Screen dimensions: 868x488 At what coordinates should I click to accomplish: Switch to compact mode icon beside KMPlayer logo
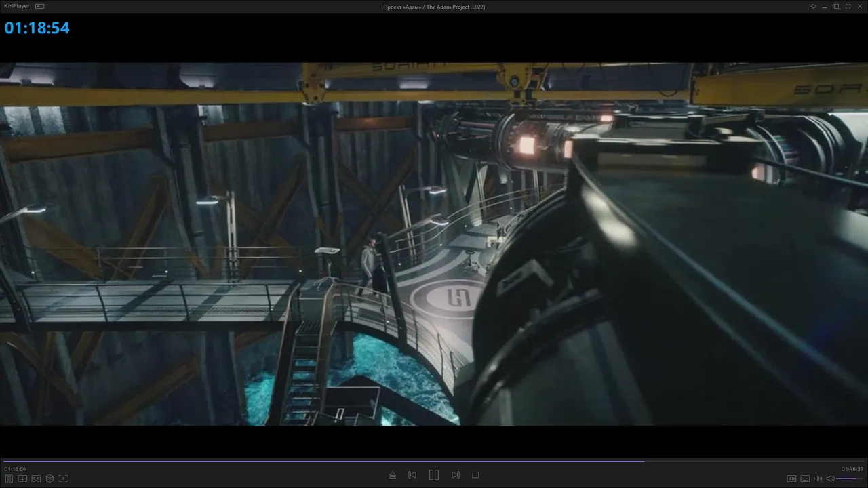tap(39, 6)
